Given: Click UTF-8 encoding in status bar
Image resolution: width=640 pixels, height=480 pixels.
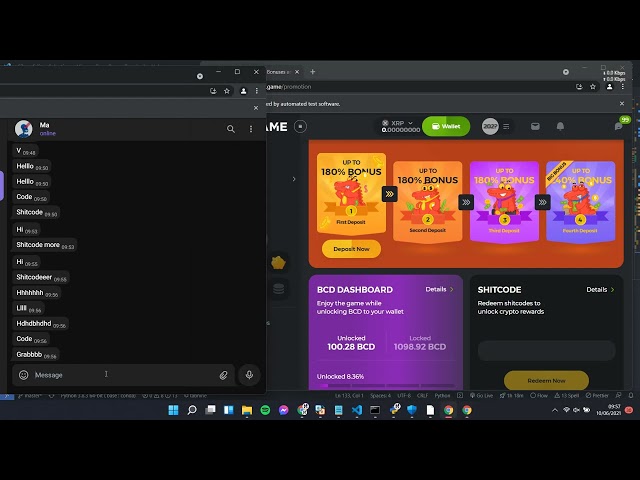Looking at the screenshot, I should point(404,396).
